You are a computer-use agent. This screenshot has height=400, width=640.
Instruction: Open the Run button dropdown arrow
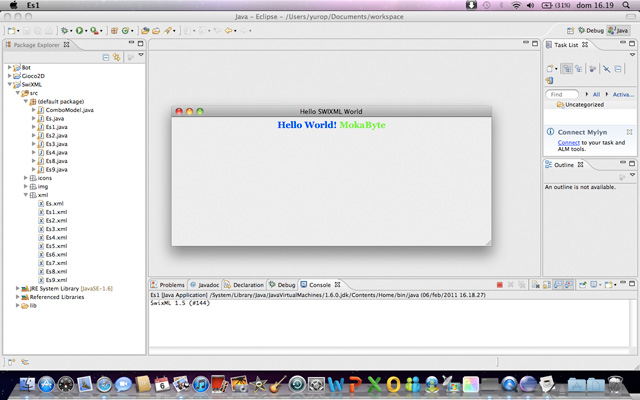pyautogui.click(x=86, y=31)
